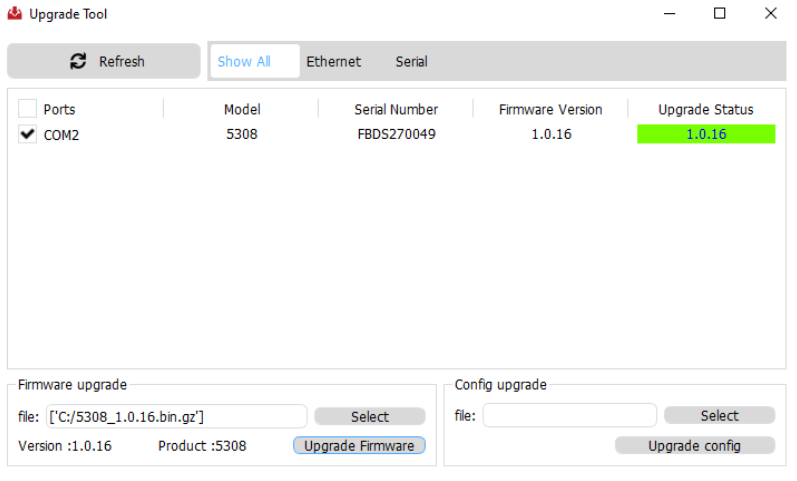
Task: Click the Serial Number column header
Action: (396, 109)
